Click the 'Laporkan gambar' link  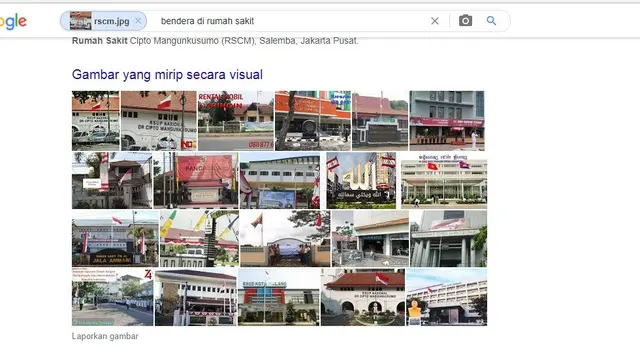pyautogui.click(x=105, y=336)
